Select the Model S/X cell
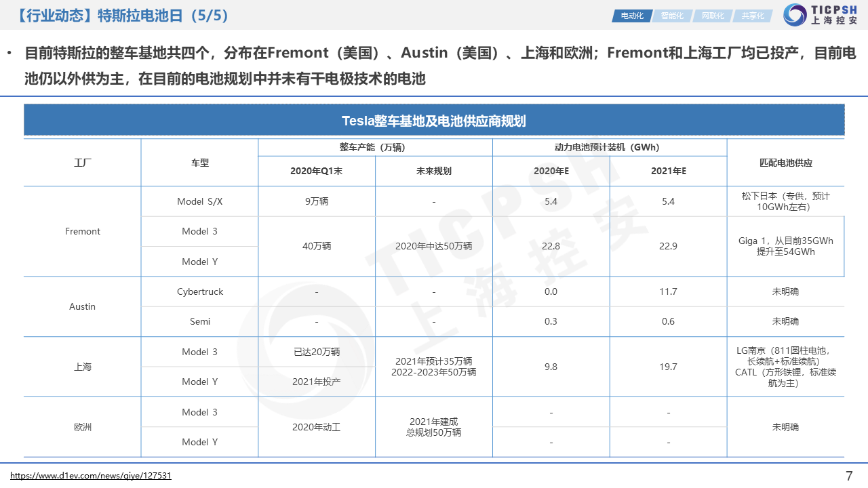Screen dimensions: 868x488 coord(200,201)
